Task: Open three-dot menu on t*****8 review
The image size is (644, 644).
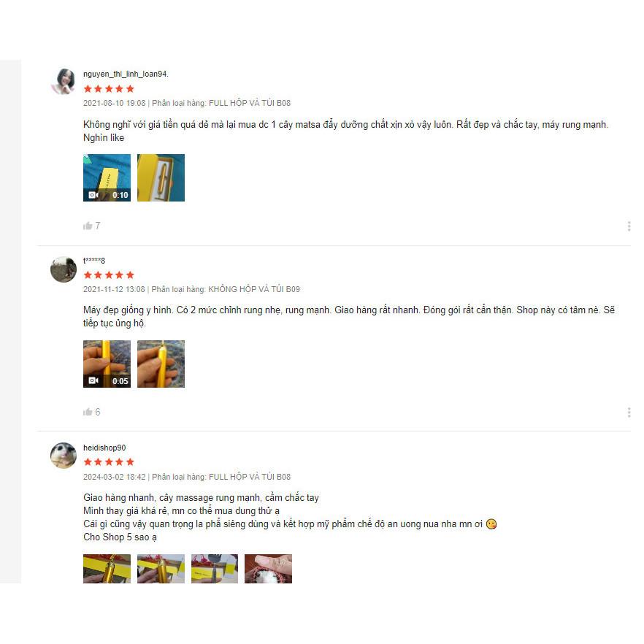Action: [629, 413]
